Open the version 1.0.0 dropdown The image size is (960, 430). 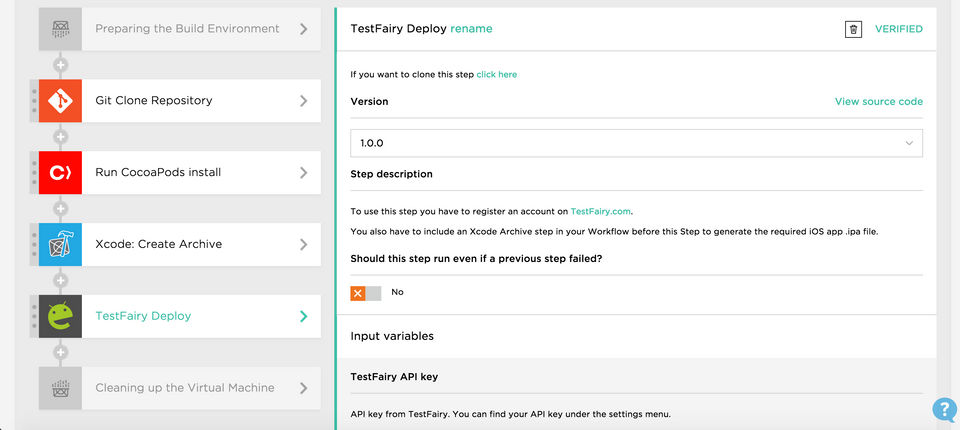pyautogui.click(x=636, y=143)
